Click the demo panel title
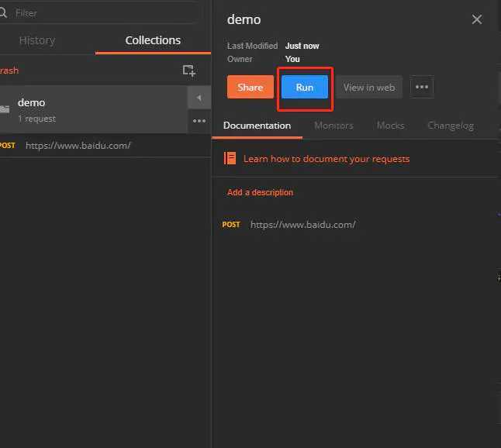The height and width of the screenshot is (448, 501). click(x=244, y=19)
